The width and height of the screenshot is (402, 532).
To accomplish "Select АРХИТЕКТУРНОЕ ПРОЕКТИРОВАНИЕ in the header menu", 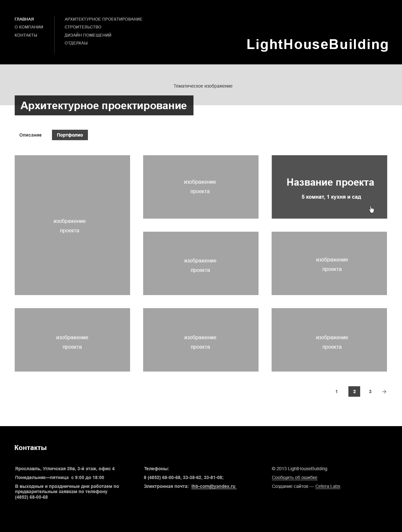I will click(103, 19).
